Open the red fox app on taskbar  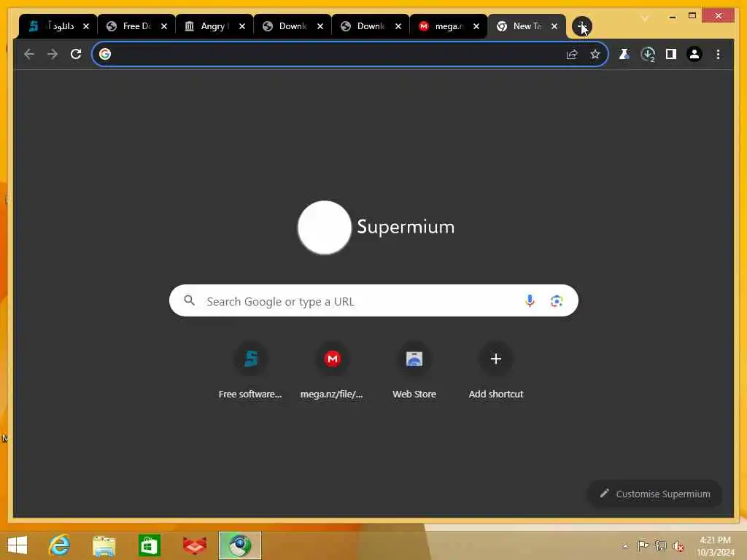[x=194, y=545]
